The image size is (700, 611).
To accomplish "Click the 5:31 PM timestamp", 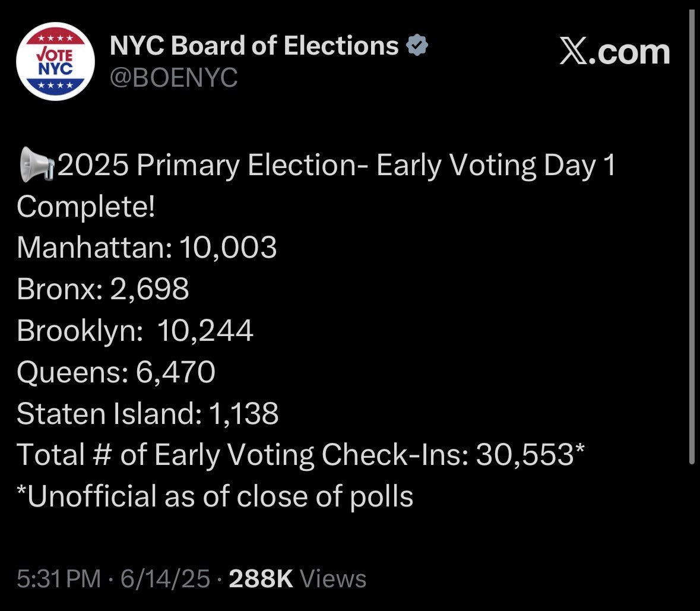I will tap(59, 579).
